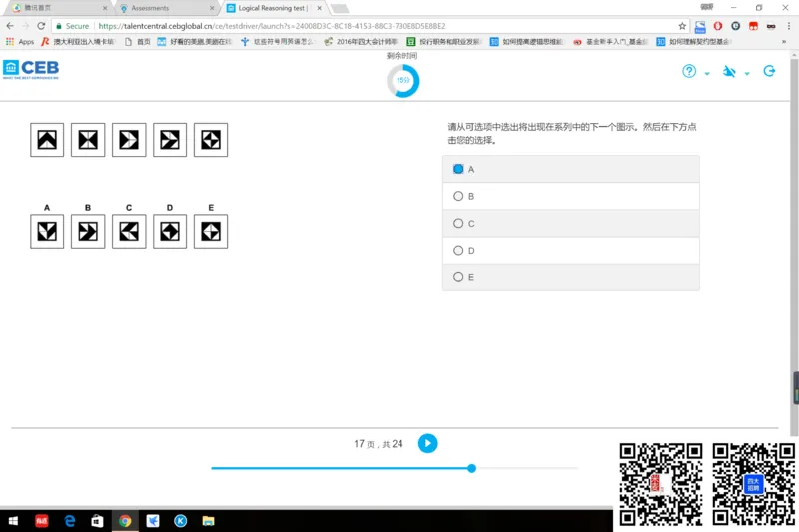Click the muted bell notifications icon

[729, 71]
